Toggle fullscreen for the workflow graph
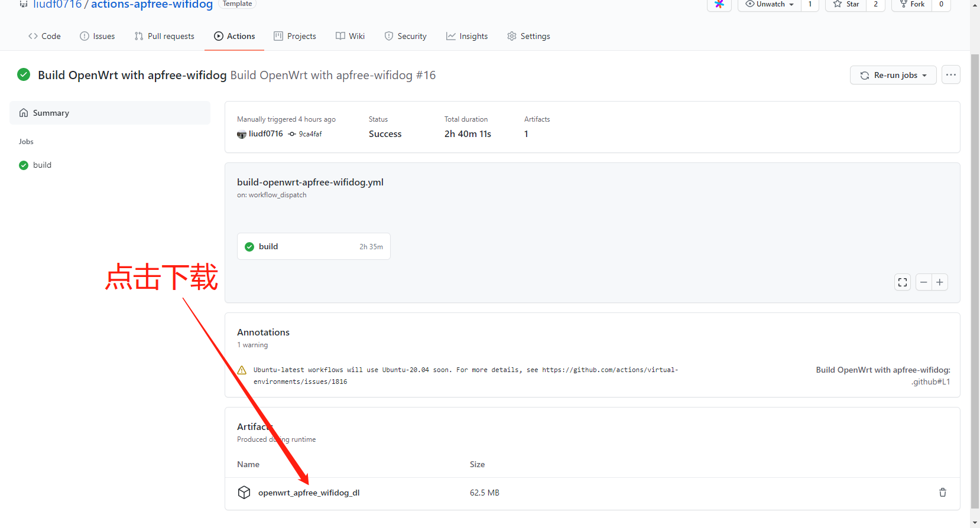This screenshot has width=980, height=528. [903, 282]
